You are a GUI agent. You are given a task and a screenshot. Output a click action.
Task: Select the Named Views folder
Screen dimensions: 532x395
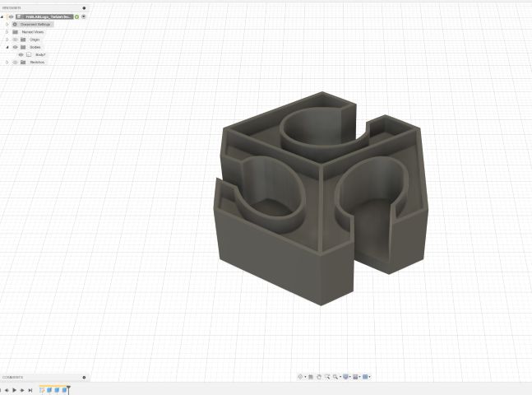point(33,32)
